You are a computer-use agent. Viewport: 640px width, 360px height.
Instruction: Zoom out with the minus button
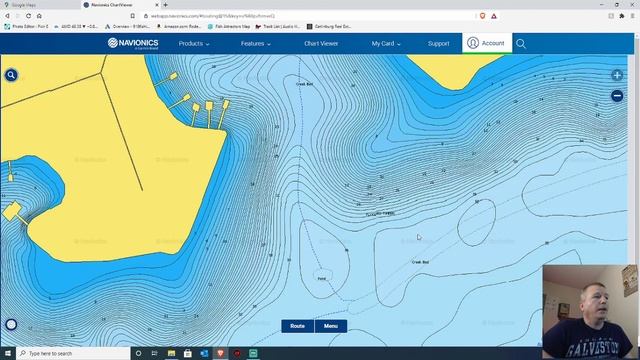tap(617, 96)
